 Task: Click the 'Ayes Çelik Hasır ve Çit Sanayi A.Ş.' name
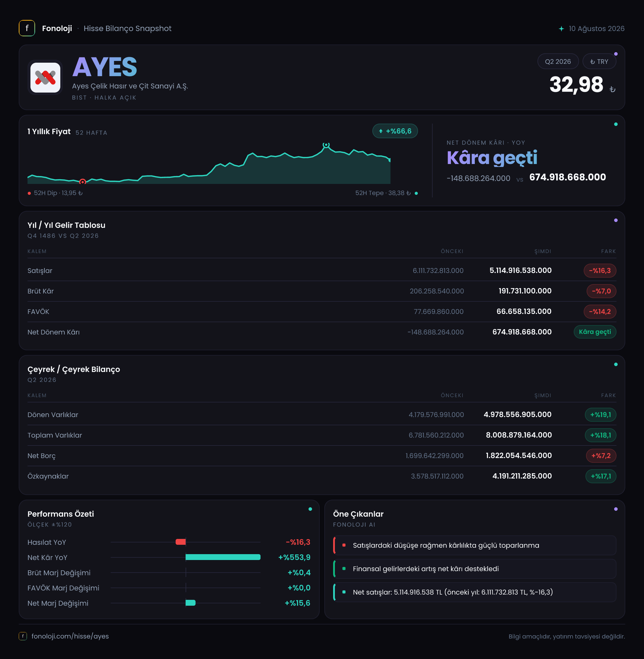pyautogui.click(x=130, y=86)
